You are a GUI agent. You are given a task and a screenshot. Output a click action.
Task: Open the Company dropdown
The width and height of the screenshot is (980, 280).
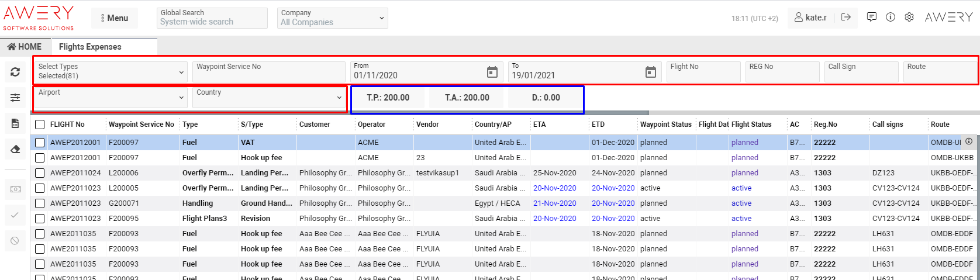[332, 18]
